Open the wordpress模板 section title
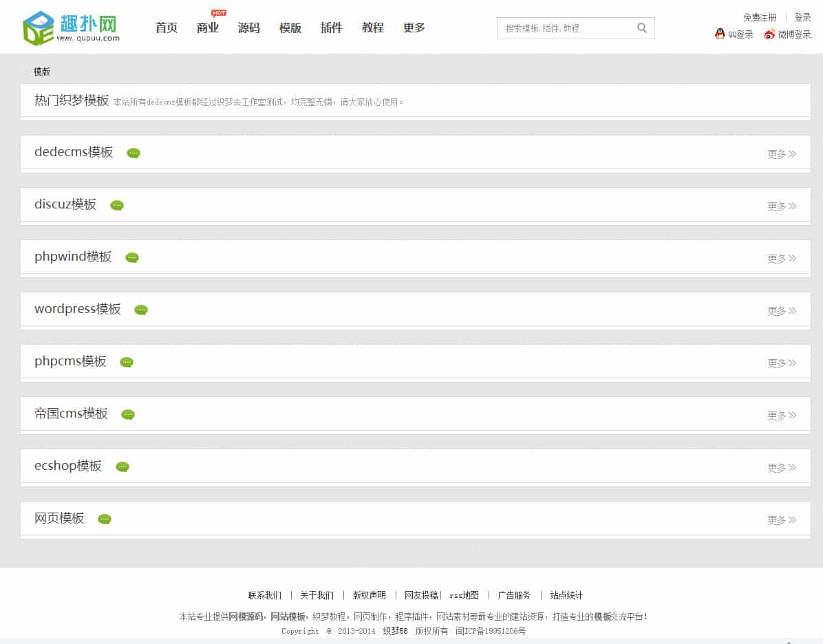 (77, 309)
